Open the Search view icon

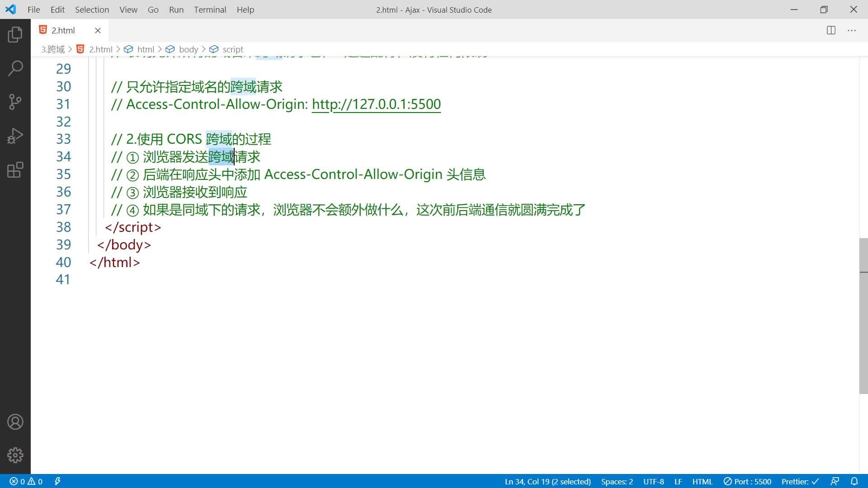pyautogui.click(x=15, y=69)
